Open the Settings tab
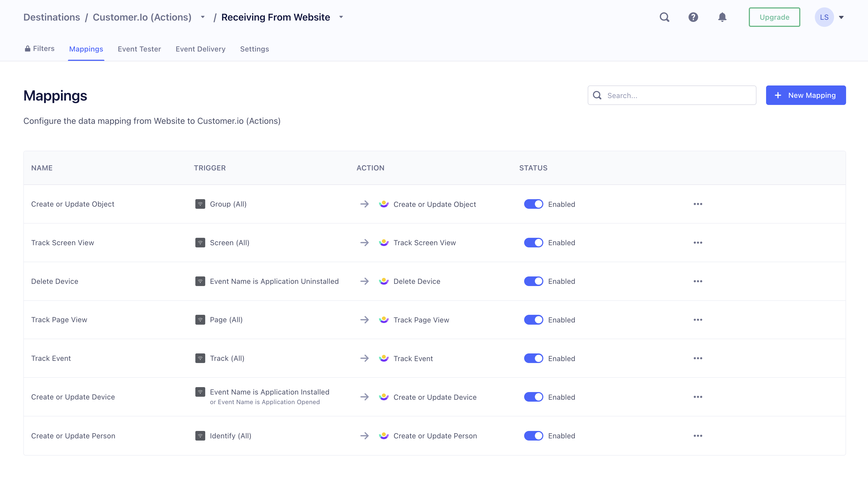This screenshot has width=868, height=480. [x=255, y=49]
